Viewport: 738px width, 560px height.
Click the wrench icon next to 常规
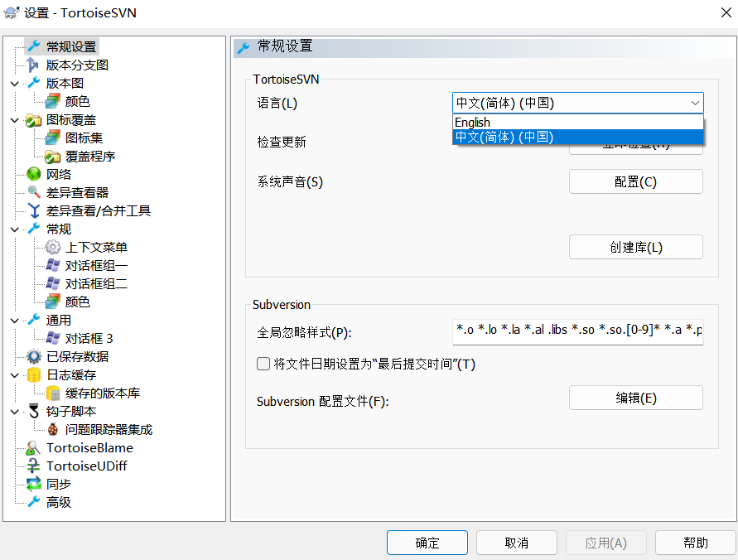tap(34, 229)
